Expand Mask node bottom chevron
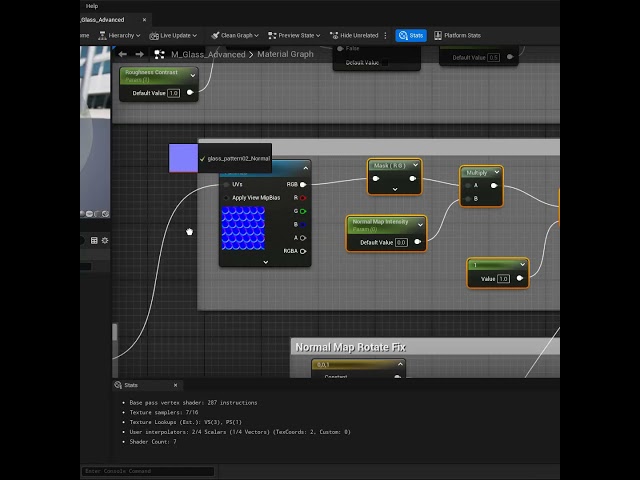640x480 pixels. (x=395, y=189)
